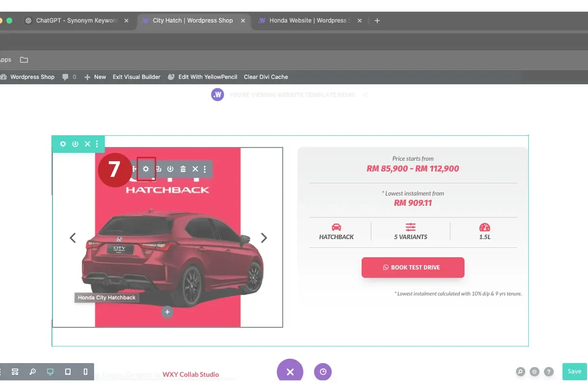The height and width of the screenshot is (392, 588).
Task: Expand the section's three-dot options menu
Action: (x=98, y=144)
